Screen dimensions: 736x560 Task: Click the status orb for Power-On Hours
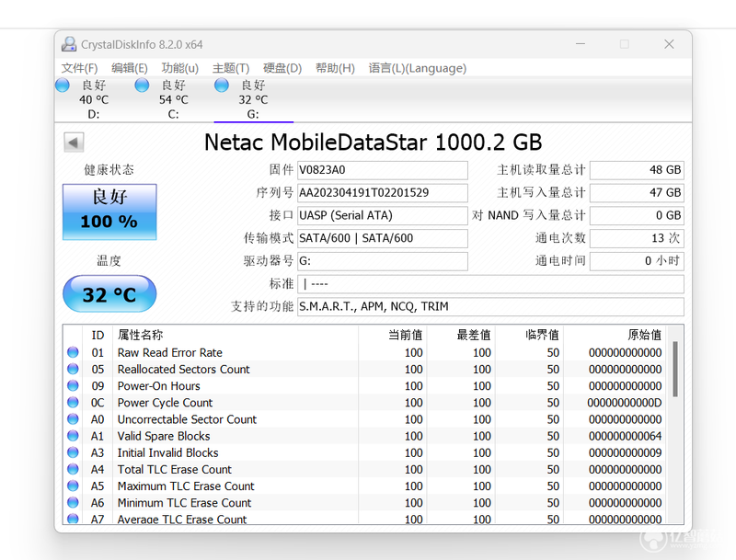[73, 385]
